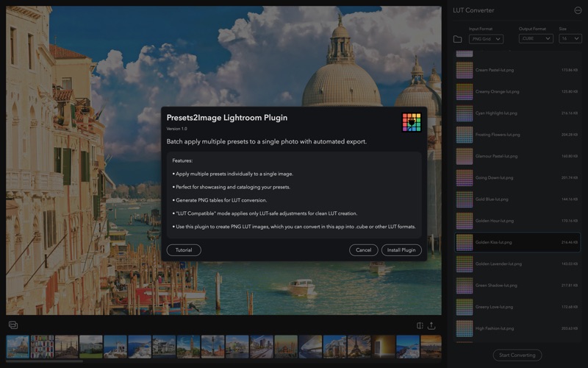The height and width of the screenshot is (368, 588).
Task: Select Golden Lavender LUT grid thumbnail
Action: 465,264
